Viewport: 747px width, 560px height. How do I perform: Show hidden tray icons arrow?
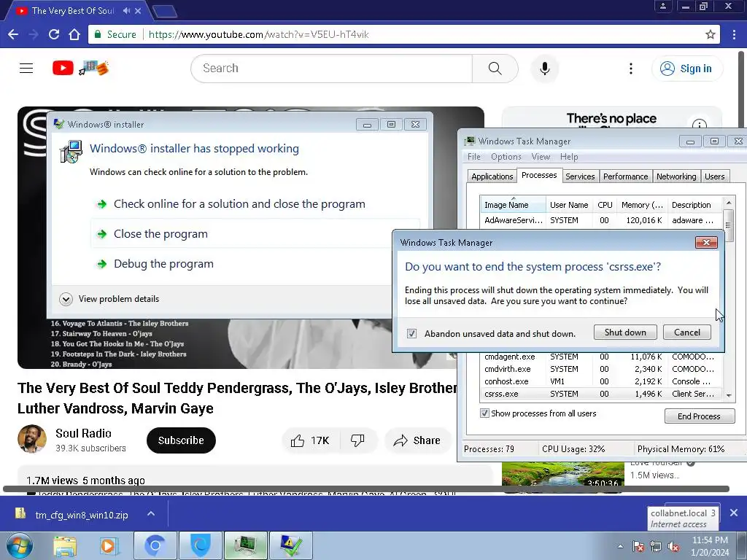point(620,547)
